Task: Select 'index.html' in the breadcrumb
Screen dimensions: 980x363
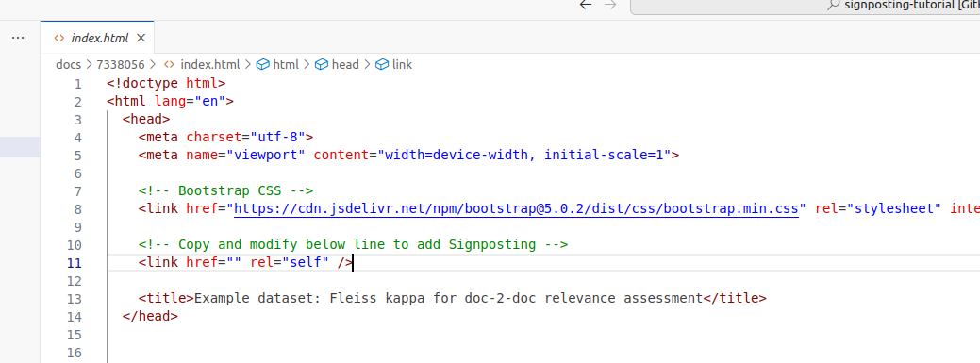Action: tap(210, 64)
